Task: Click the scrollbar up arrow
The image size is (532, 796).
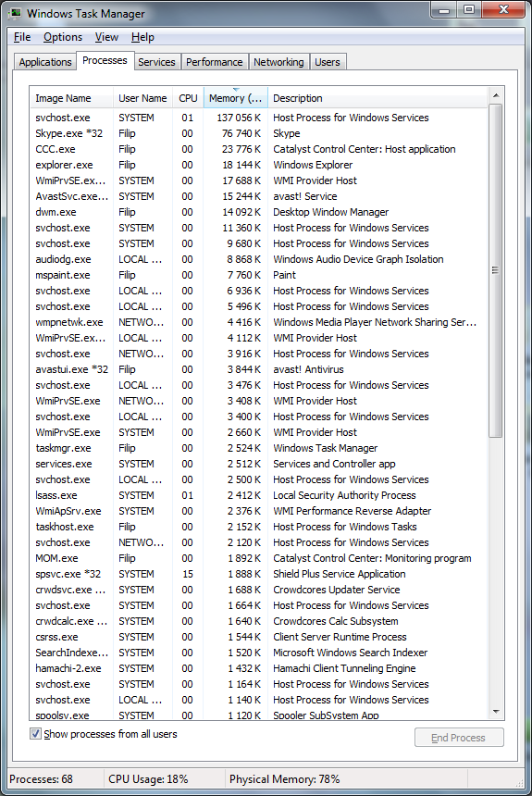Action: 496,95
